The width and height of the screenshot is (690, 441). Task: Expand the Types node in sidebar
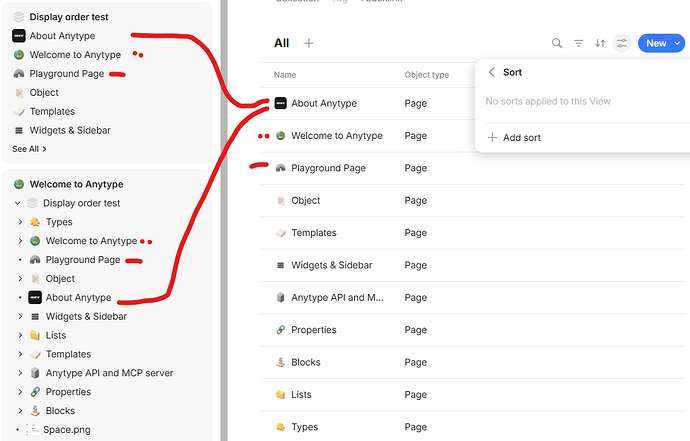(x=20, y=222)
